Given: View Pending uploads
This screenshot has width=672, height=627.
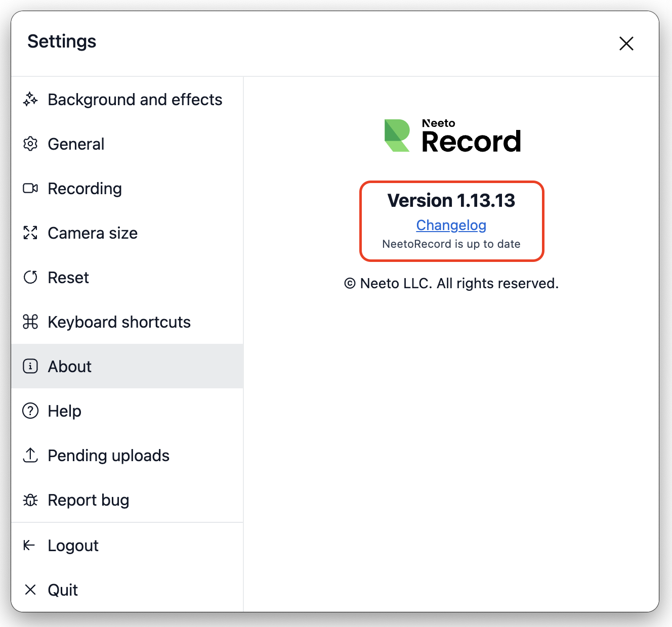Looking at the screenshot, I should [x=127, y=455].
